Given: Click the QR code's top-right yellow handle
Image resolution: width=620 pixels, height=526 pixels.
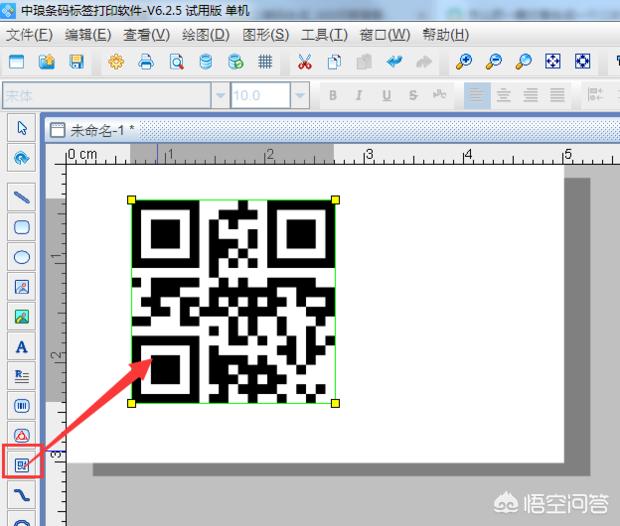Looking at the screenshot, I should [335, 200].
